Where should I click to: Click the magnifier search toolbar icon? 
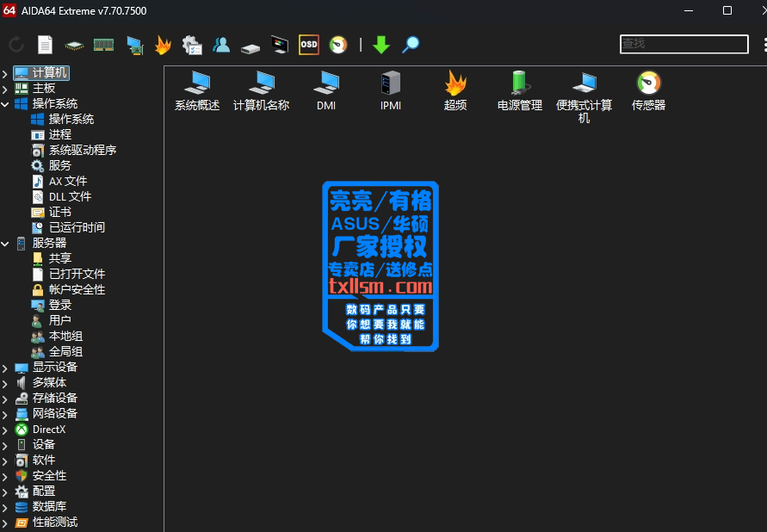point(411,45)
